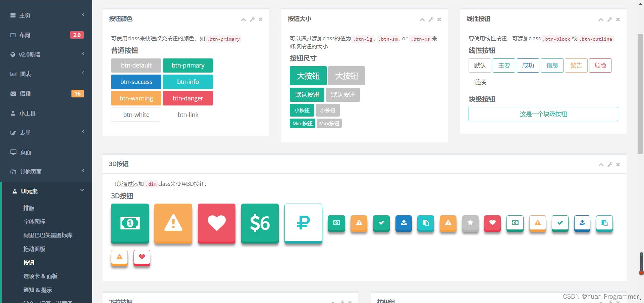
Task: Close the 线性按钮 panel
Action: click(x=618, y=19)
